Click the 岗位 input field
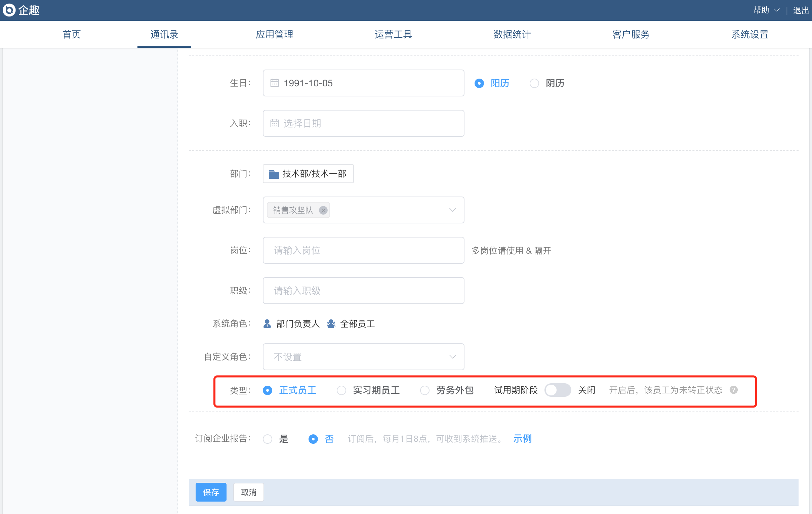Screen dimensions: 812x514 (x=363, y=250)
